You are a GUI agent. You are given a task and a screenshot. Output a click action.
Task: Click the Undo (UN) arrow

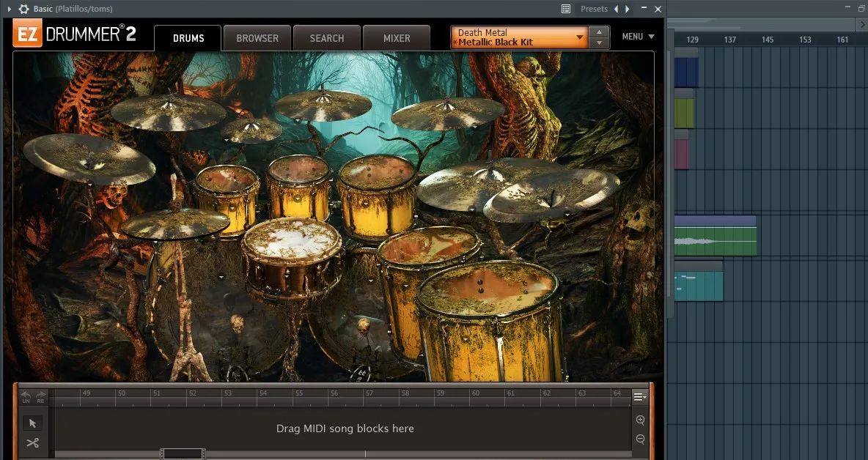[26, 397]
